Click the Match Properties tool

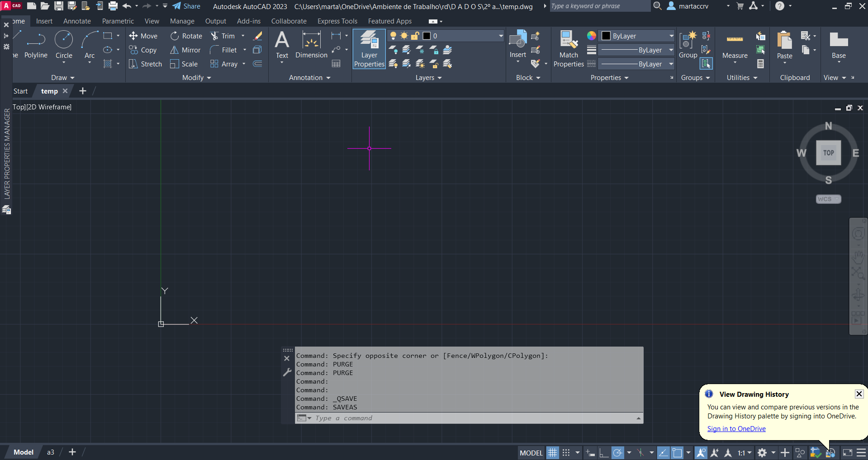point(569,49)
